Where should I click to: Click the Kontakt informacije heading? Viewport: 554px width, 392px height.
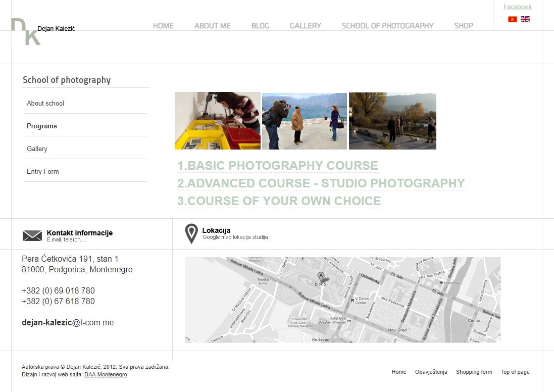tap(80, 233)
